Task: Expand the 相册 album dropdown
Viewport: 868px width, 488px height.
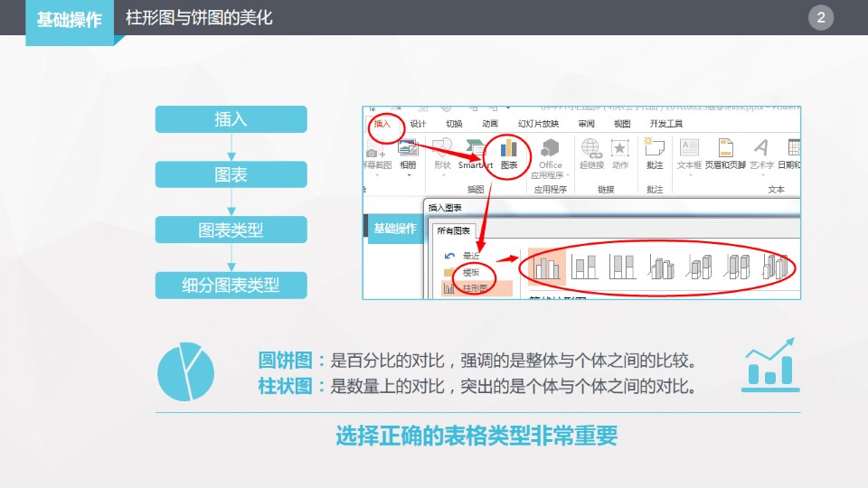Action: [408, 175]
